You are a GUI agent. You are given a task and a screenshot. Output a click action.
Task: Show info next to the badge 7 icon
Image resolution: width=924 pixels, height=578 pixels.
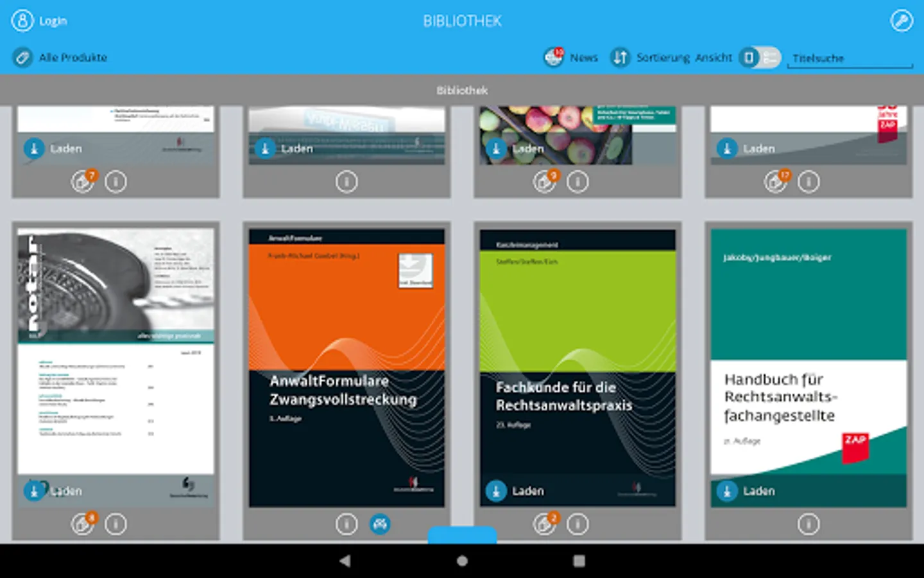click(116, 182)
